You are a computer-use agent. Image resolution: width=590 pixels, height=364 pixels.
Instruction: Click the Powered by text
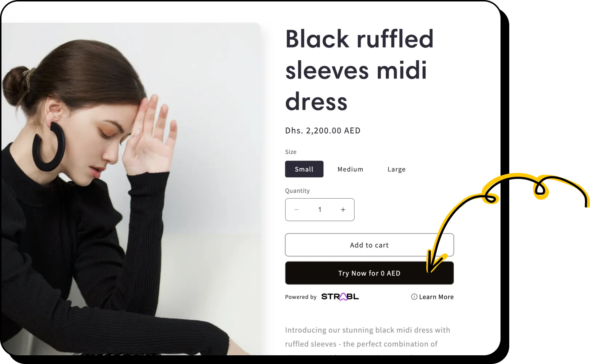coord(301,297)
